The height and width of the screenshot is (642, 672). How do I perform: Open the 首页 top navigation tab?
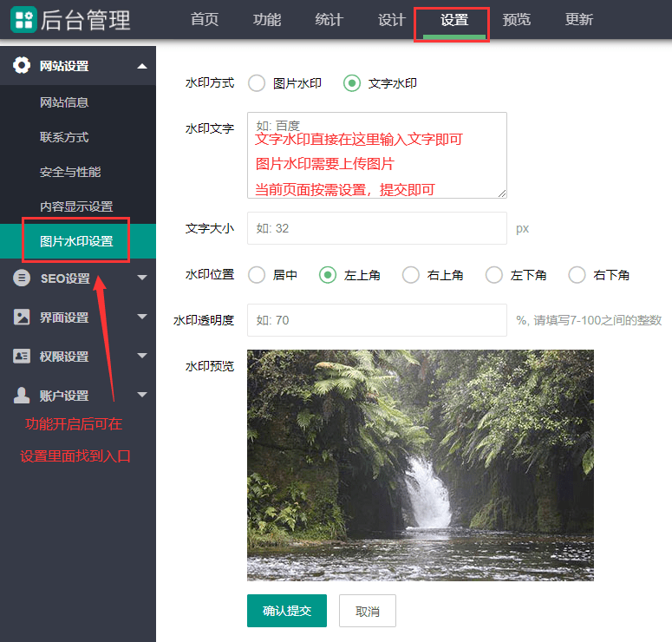pos(205,20)
